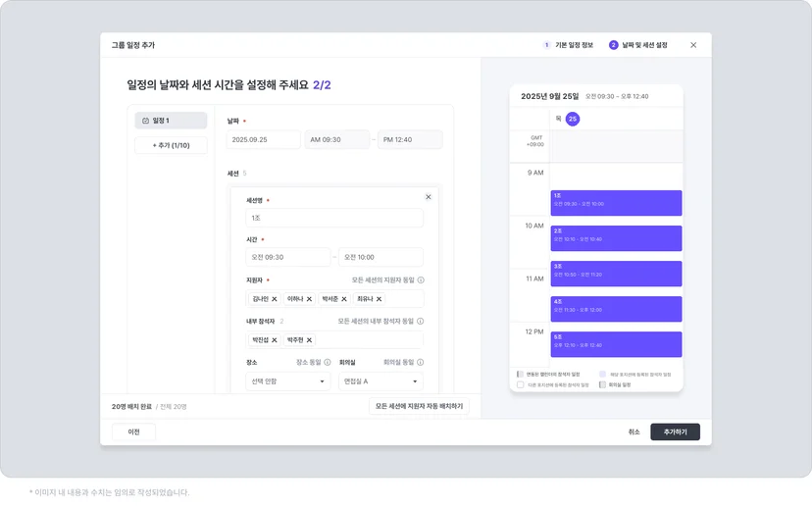Screen dimensions: 812x507
Task: Click the 오전 09:30 – 오후 12:40 header range
Action: 617,96
